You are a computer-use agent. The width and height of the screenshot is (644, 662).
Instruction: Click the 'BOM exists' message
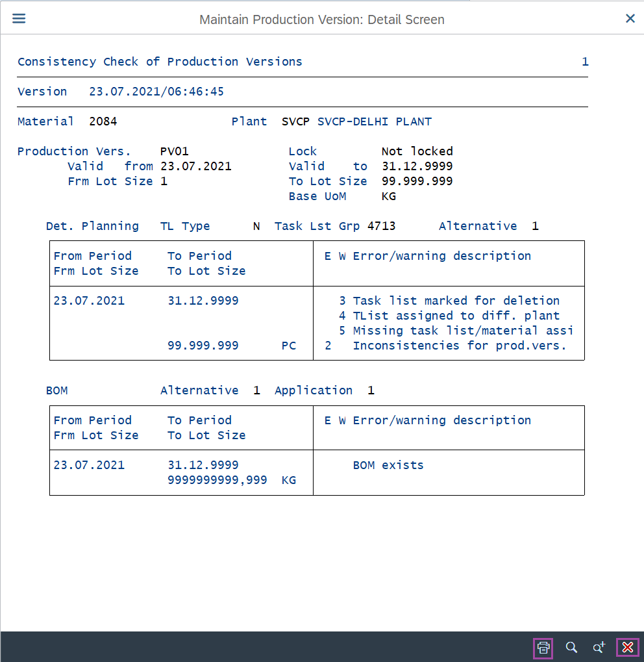(x=388, y=465)
